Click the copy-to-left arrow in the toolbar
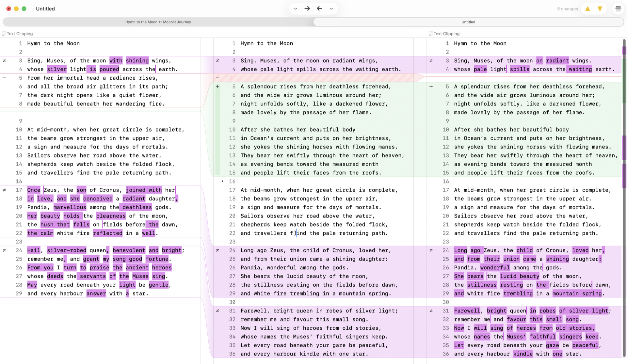 pyautogui.click(x=319, y=8)
